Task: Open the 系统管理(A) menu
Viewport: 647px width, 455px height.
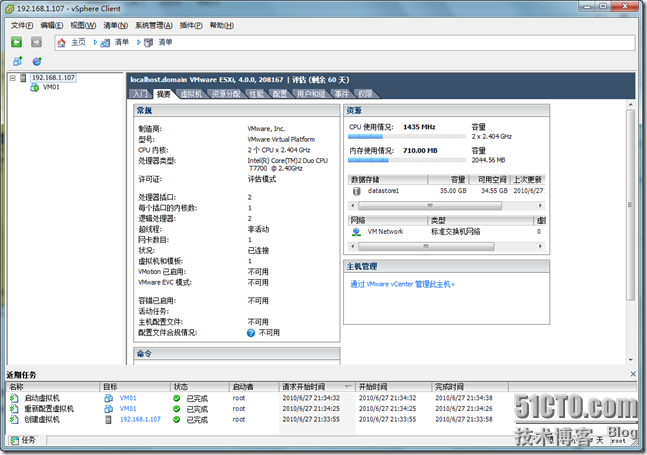Action: [x=153, y=26]
